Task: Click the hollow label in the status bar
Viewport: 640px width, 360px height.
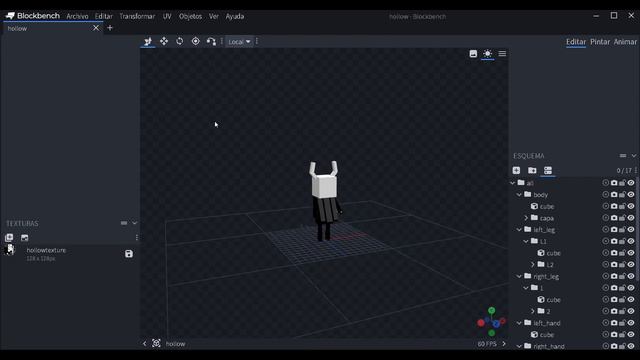Action: pyautogui.click(x=176, y=344)
